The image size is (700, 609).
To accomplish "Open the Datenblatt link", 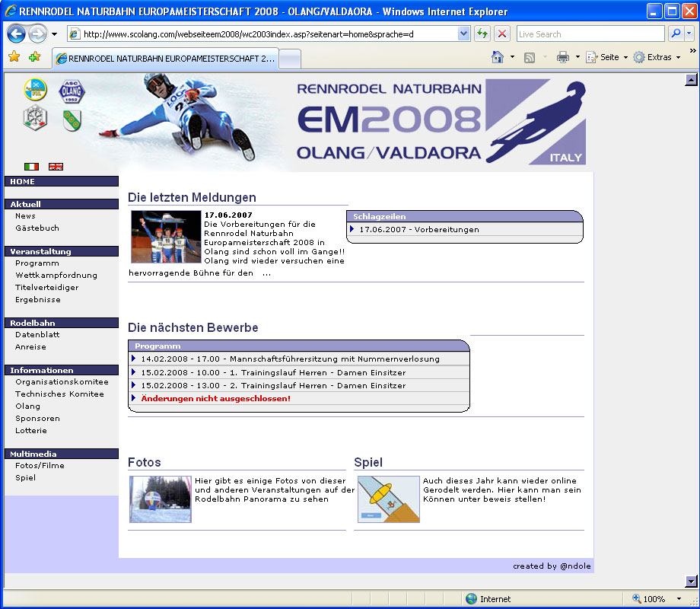I will (x=37, y=334).
